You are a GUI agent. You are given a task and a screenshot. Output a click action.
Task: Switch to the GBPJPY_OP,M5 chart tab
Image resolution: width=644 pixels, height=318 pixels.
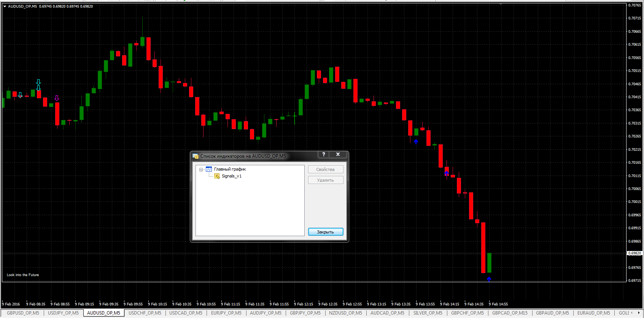[x=305, y=313]
